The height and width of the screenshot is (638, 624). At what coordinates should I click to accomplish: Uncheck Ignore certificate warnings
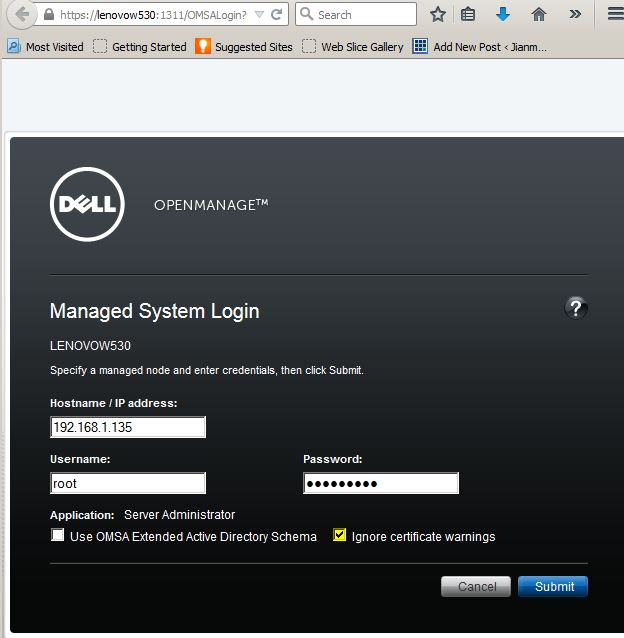tap(339, 535)
